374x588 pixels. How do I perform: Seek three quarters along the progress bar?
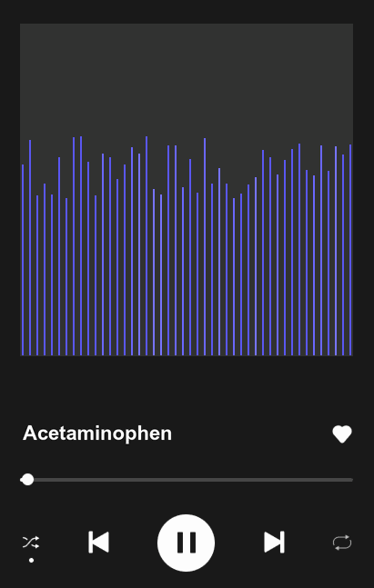270,480
